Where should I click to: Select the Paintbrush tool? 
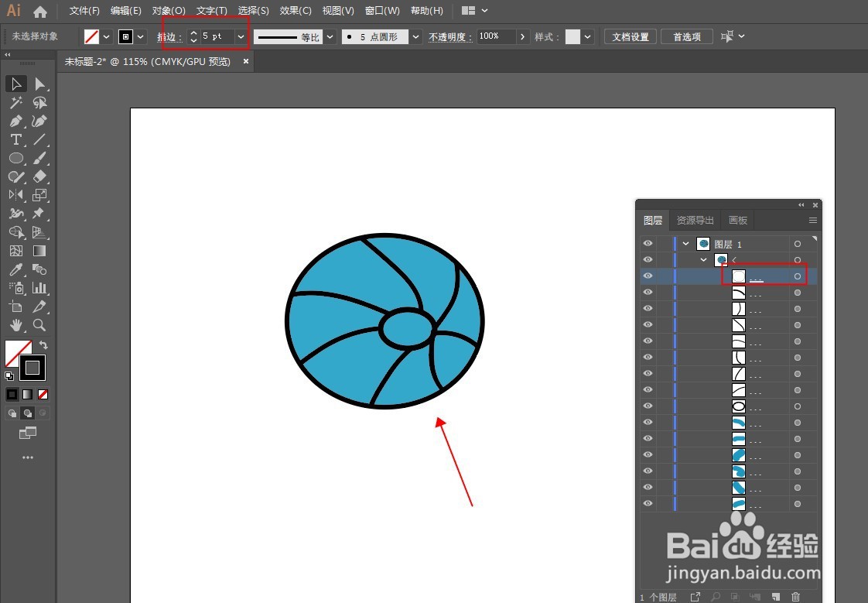[39, 158]
